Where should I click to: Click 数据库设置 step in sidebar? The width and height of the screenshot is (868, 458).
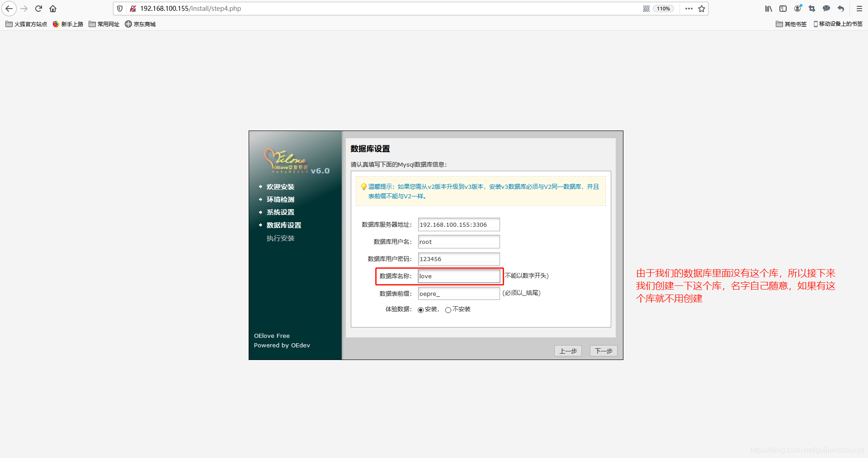coord(284,225)
